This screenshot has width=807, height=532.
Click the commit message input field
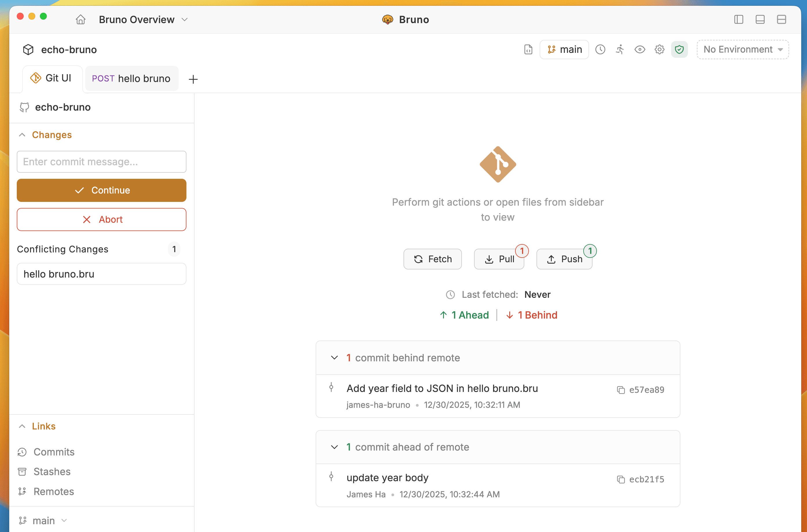pos(101,161)
